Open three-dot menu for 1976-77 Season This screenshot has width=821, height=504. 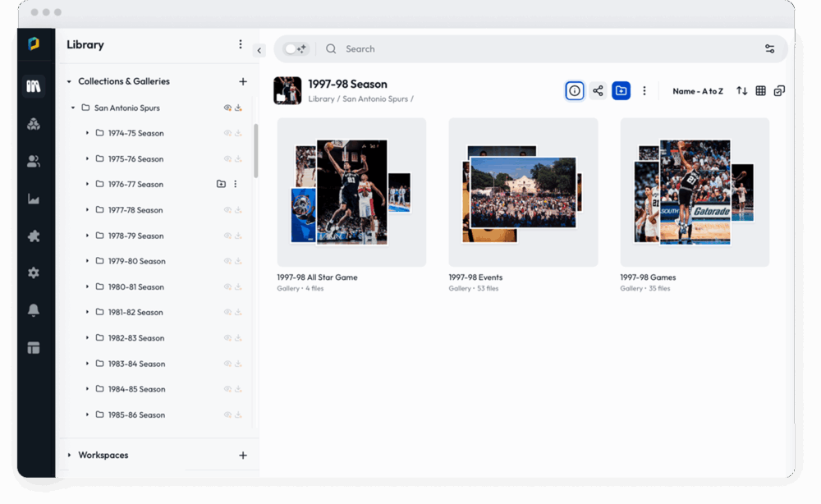pyautogui.click(x=236, y=185)
